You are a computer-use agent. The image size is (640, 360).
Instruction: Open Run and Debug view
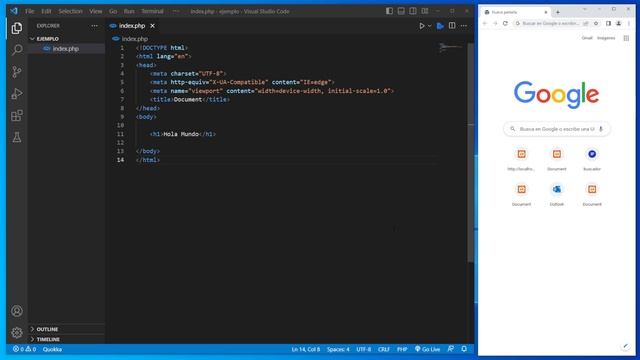(x=17, y=94)
